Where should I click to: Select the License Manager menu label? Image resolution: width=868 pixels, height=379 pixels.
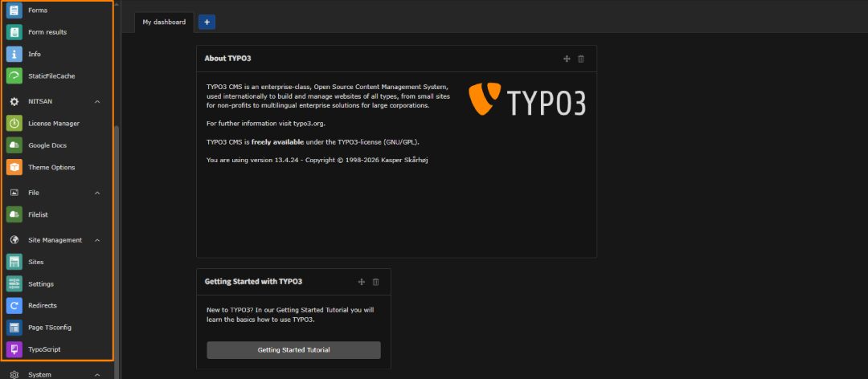click(54, 124)
